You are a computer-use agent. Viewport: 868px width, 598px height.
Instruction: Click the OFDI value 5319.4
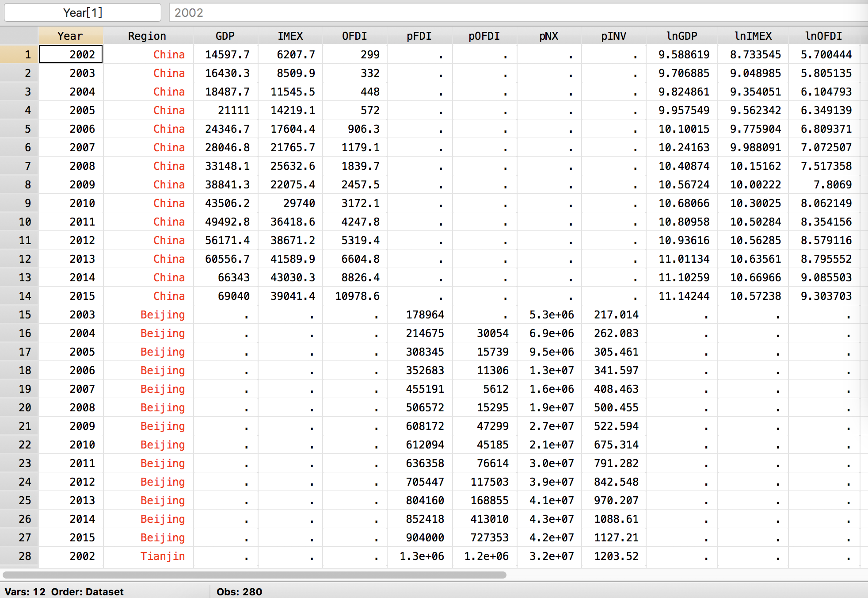pyautogui.click(x=360, y=240)
